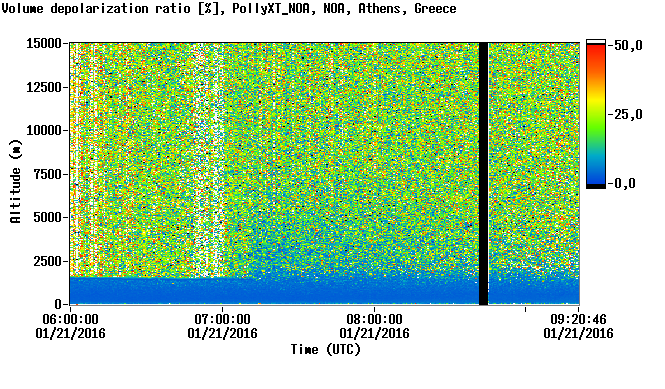
Task: Click the Altitude (m) axis title
Action: coord(16,181)
